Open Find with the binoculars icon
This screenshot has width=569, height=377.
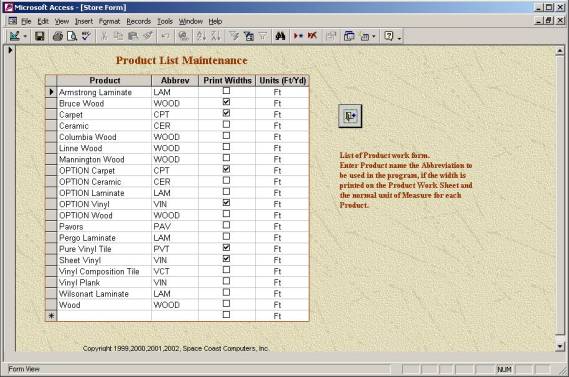coord(281,36)
